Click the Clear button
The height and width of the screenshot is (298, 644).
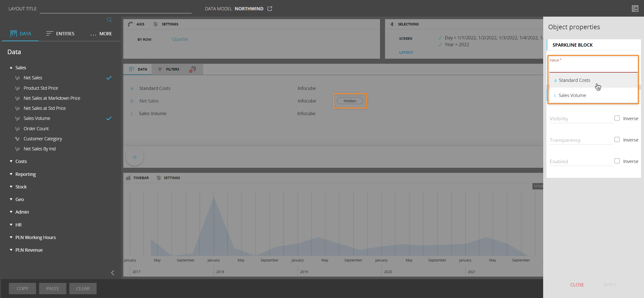pos(83,288)
